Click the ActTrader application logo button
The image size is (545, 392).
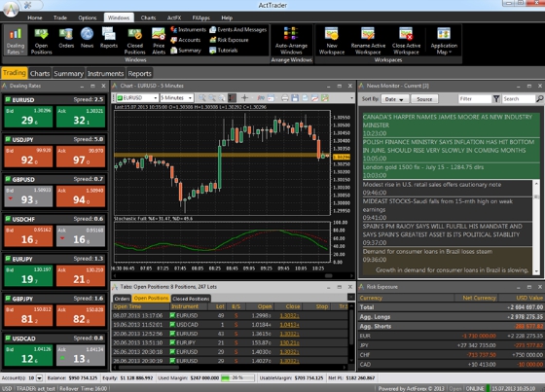pyautogui.click(x=11, y=9)
